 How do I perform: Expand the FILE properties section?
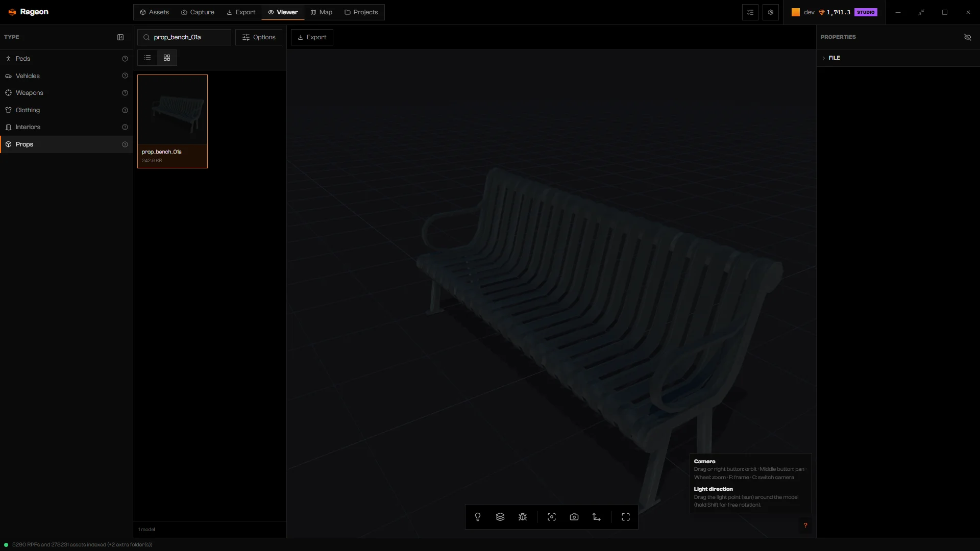(898, 58)
